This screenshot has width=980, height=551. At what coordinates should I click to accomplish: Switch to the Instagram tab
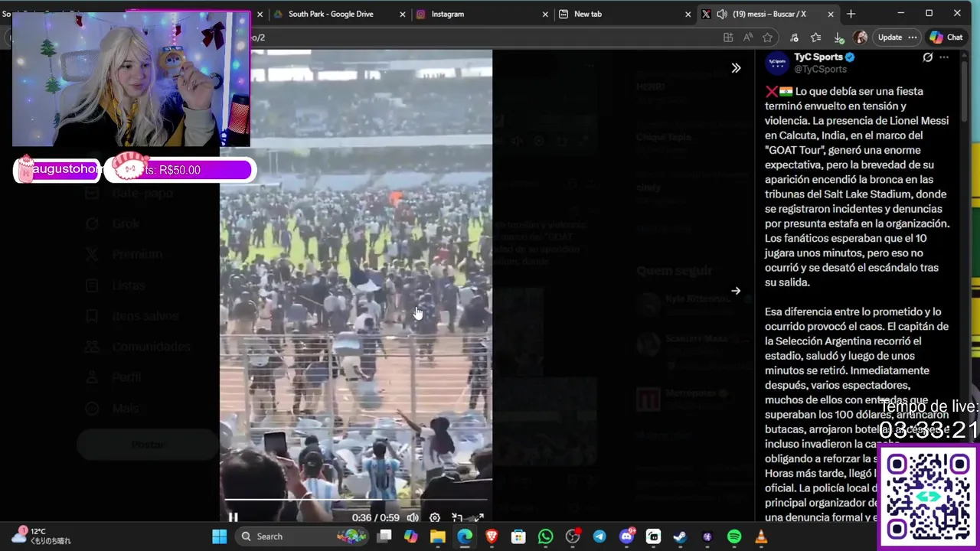click(473, 14)
